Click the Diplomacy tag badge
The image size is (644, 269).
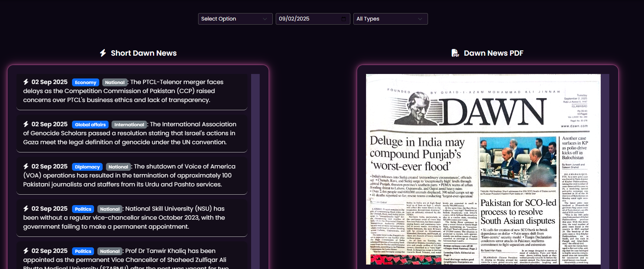[x=87, y=167]
